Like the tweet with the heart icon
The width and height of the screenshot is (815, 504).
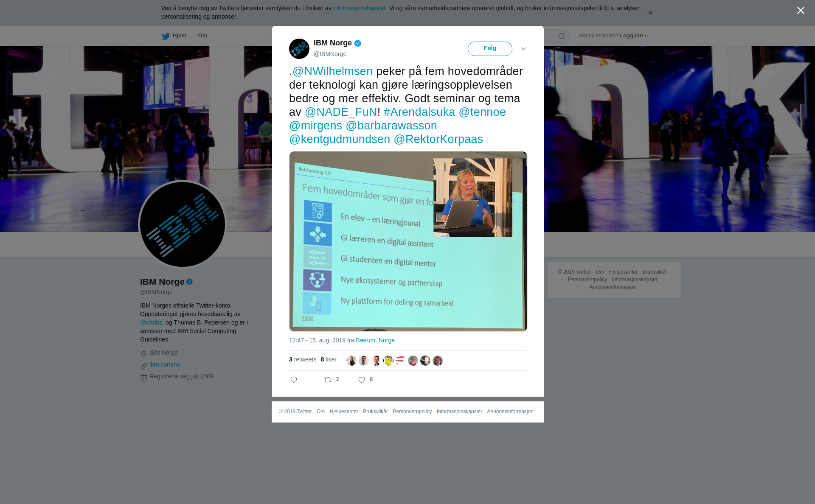click(362, 380)
